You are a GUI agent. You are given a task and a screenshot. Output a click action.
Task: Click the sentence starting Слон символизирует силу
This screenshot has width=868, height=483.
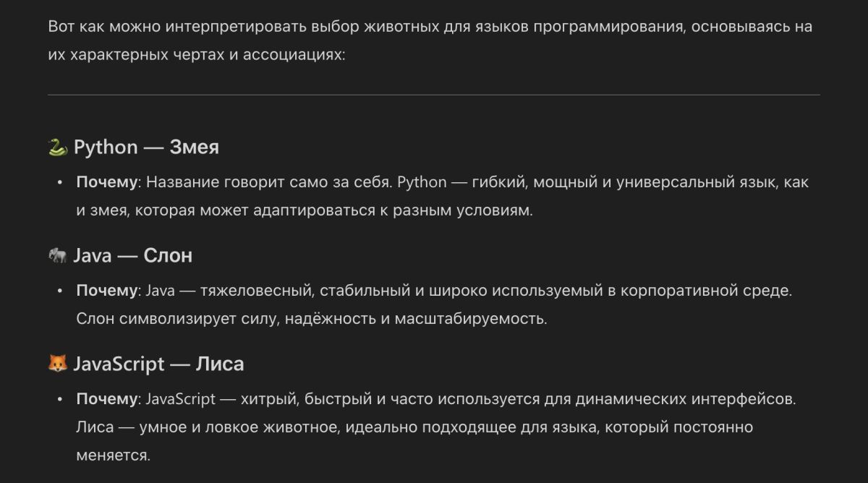tap(311, 319)
